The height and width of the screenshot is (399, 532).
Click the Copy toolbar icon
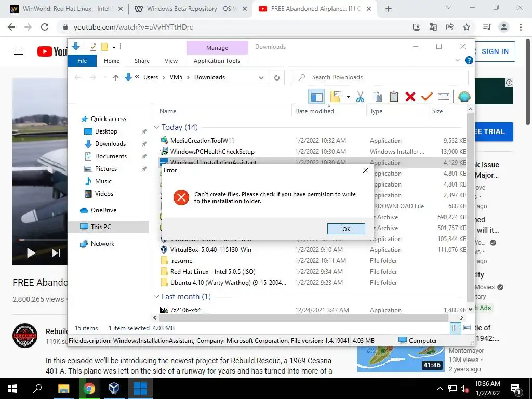click(x=377, y=97)
